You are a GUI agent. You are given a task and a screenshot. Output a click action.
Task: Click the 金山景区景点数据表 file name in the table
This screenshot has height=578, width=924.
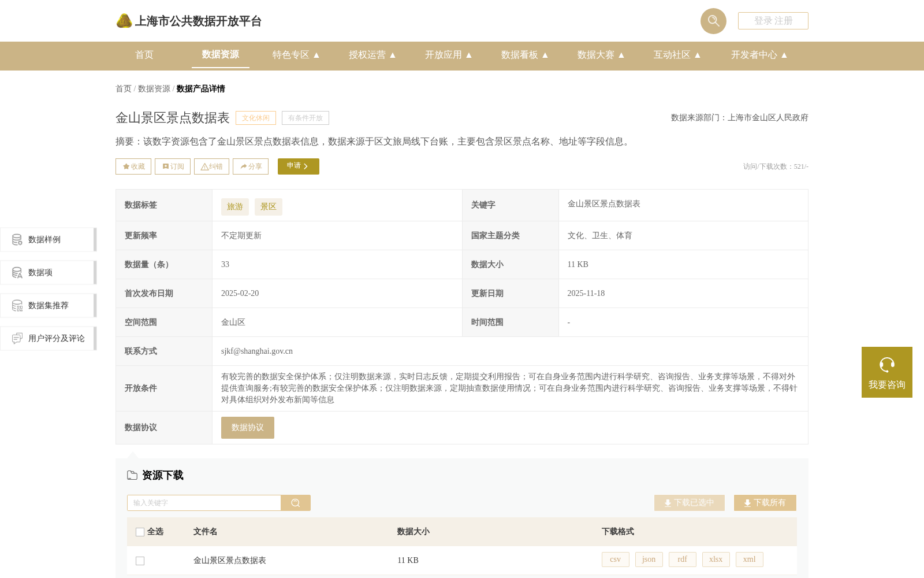230,561
